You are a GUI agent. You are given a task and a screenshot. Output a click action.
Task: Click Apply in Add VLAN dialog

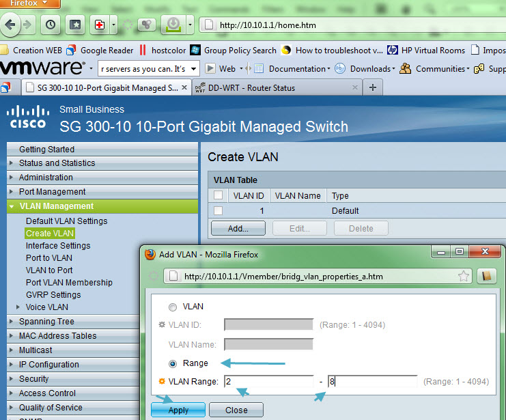pos(178,410)
